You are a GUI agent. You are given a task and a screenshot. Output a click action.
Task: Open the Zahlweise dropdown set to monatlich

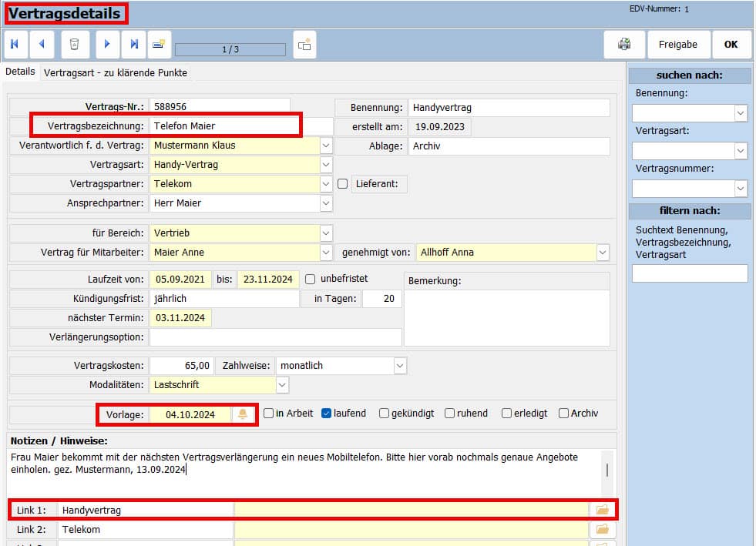coord(399,365)
